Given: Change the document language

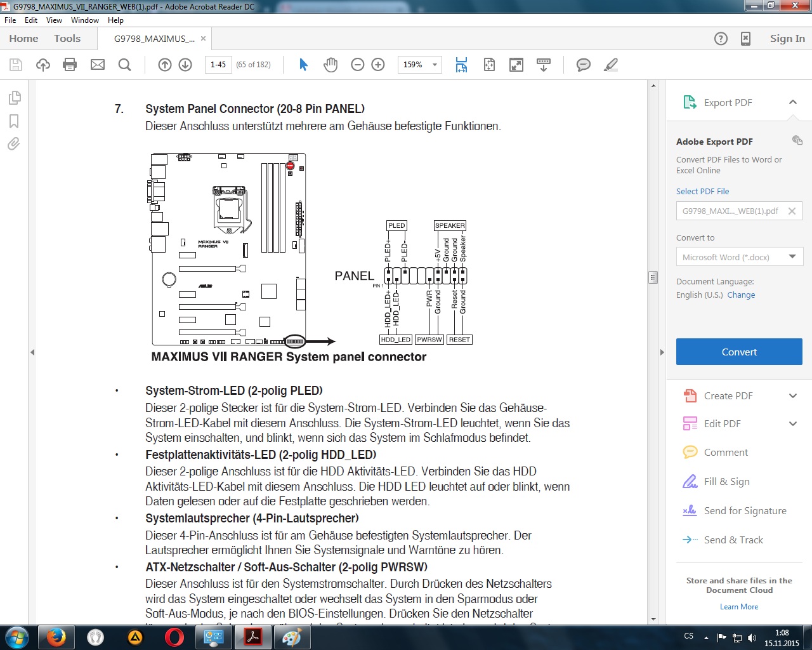Looking at the screenshot, I should click(x=741, y=295).
